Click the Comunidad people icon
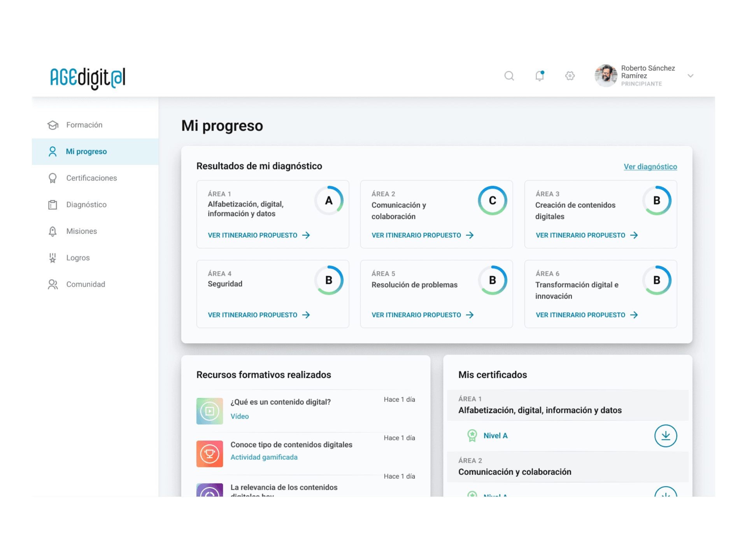 click(x=53, y=284)
